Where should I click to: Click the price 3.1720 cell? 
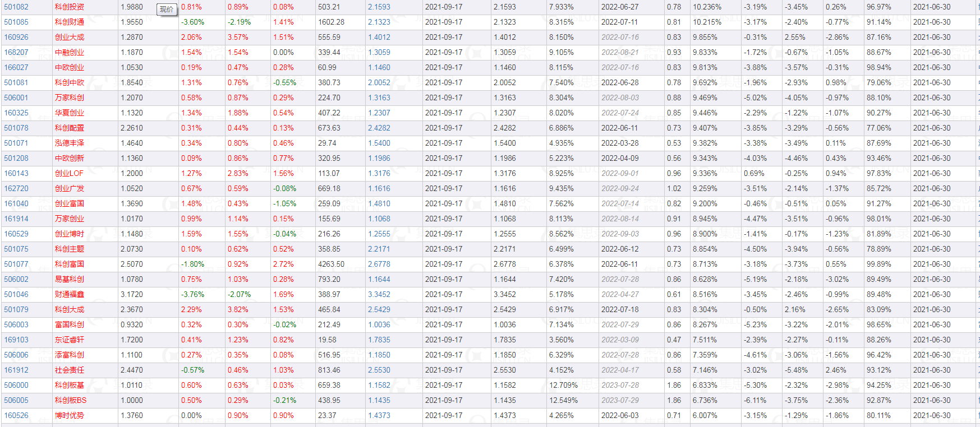pyautogui.click(x=132, y=294)
